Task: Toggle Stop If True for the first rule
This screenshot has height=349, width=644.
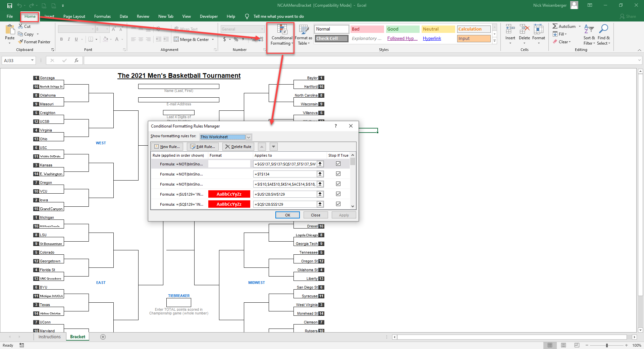Action: tap(338, 164)
